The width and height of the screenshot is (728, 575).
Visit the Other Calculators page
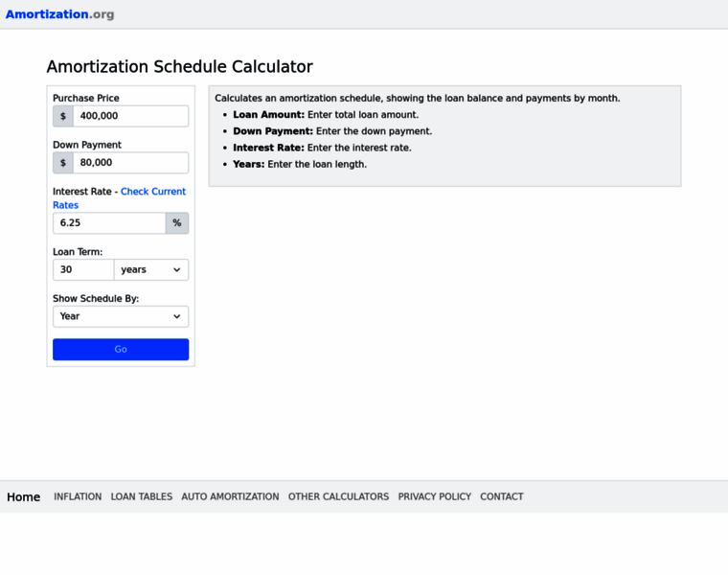338,497
